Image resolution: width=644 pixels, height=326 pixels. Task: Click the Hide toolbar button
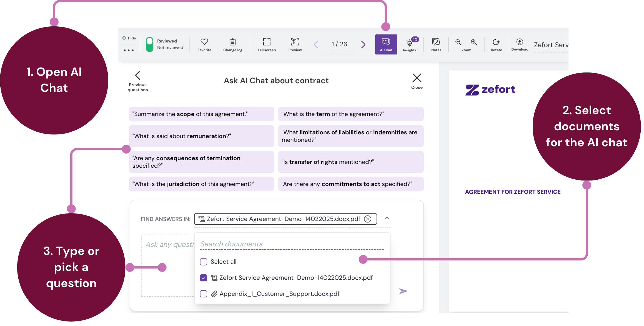tap(129, 38)
